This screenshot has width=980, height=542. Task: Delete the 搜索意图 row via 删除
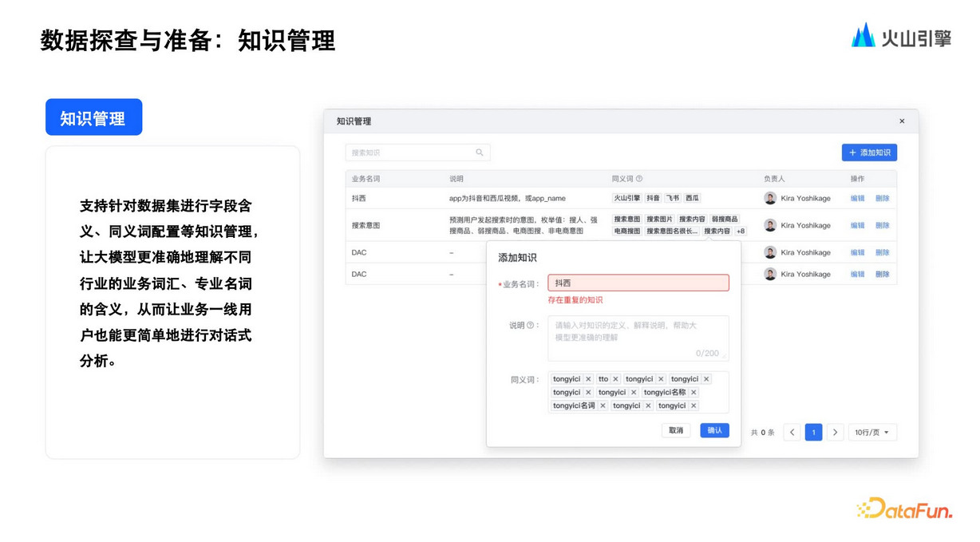point(882,225)
